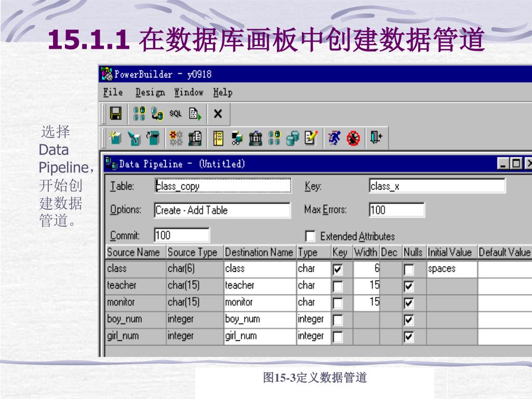Select the Destination Name cell reading boy_num
532x399 pixels.
pos(260,320)
